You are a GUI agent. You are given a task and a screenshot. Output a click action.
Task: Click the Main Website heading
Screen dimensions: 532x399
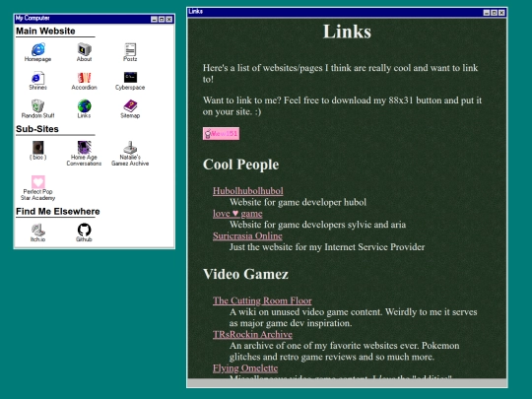point(45,31)
